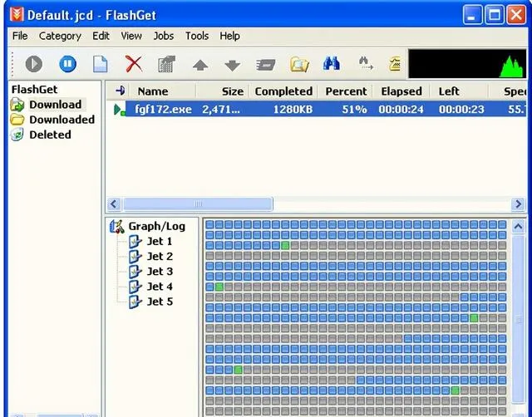
Task: Click the Find Next binoculars-arrow icon
Action: pos(366,63)
